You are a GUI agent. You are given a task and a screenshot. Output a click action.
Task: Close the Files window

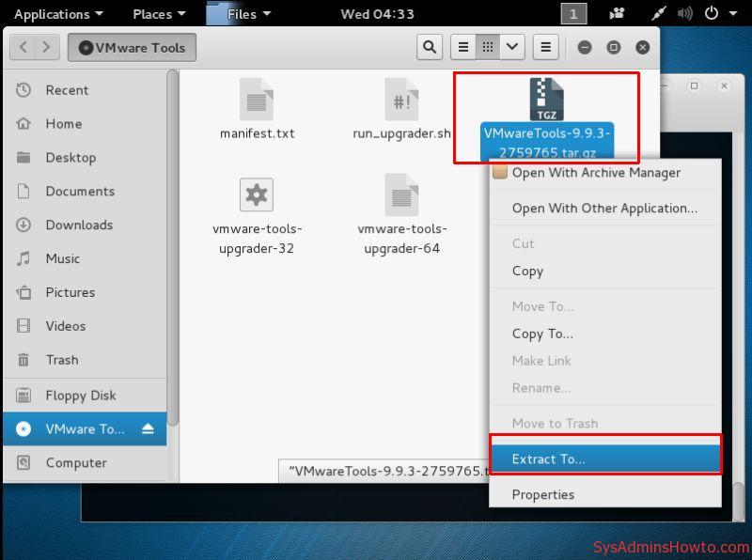click(x=643, y=48)
